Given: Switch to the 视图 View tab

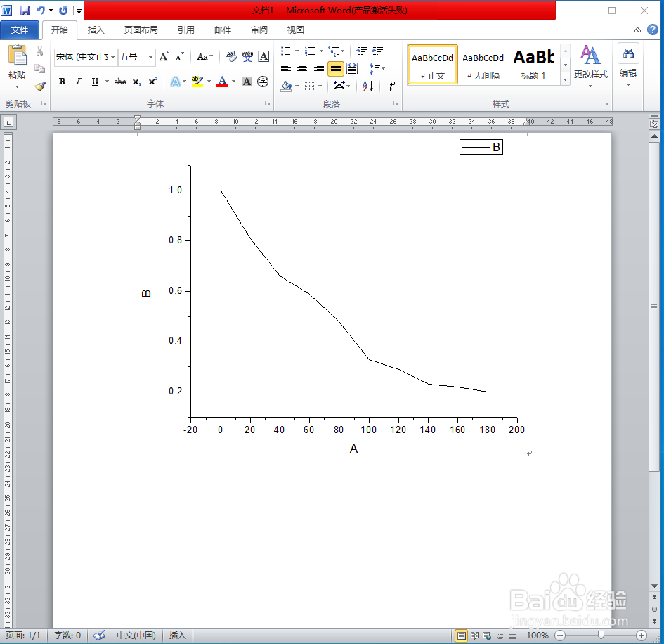Looking at the screenshot, I should (296, 30).
